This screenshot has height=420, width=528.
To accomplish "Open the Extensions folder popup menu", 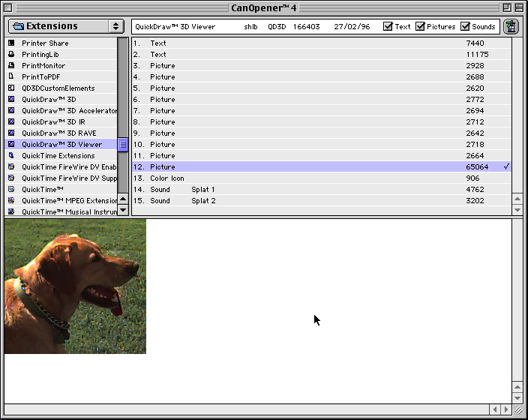I will (x=66, y=26).
